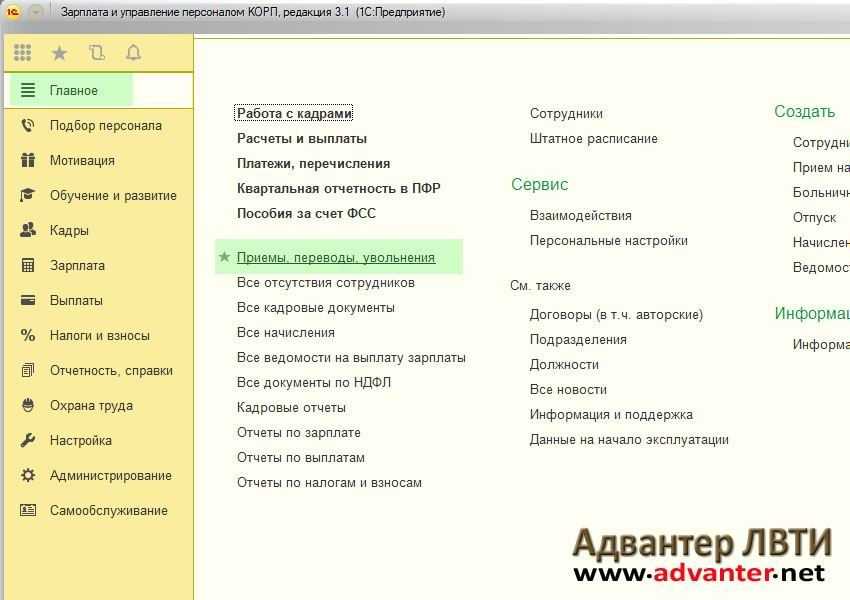
Task: Open Персональные настройки
Action: [x=609, y=240]
